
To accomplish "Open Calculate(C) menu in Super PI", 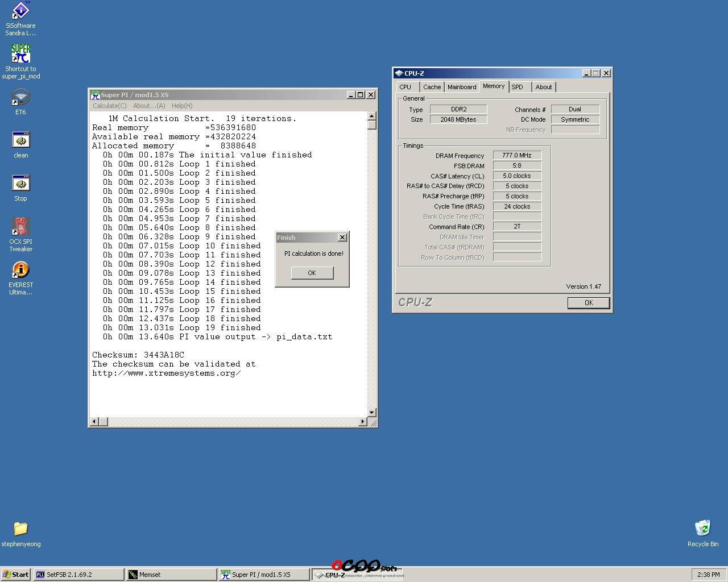I will tap(109, 106).
